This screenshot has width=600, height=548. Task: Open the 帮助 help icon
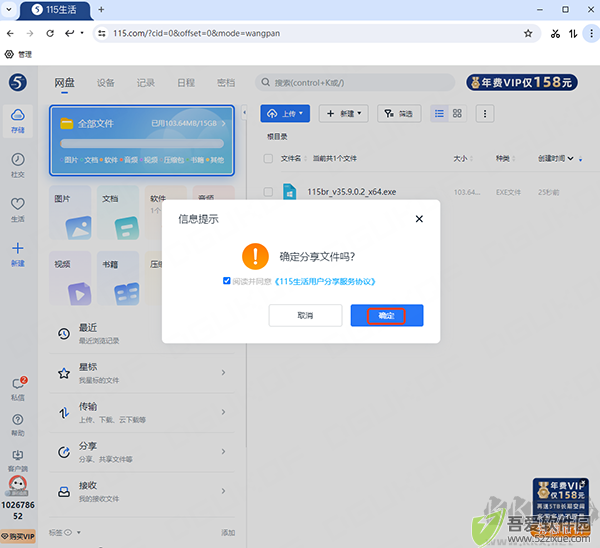pyautogui.click(x=18, y=425)
